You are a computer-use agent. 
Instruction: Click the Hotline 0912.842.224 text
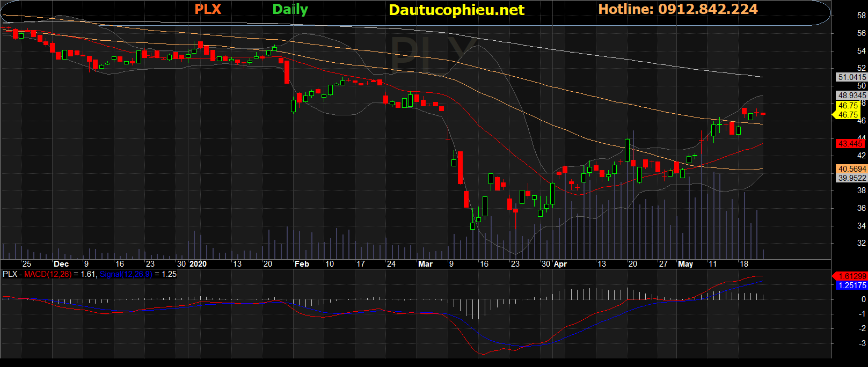[677, 9]
